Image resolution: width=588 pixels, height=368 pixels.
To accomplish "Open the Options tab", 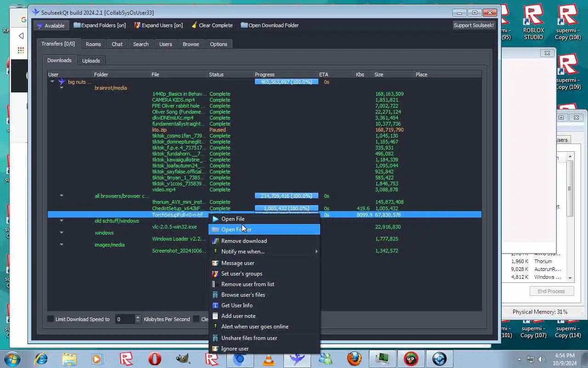I will pyautogui.click(x=219, y=44).
